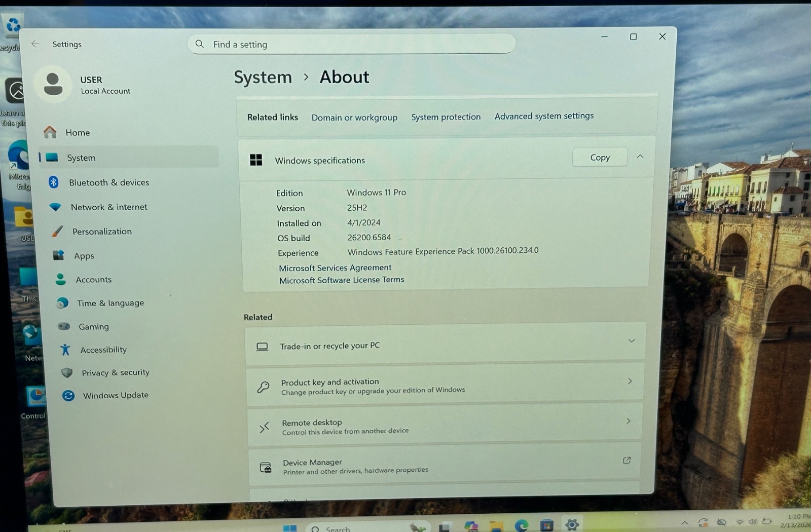Open Copilot from the taskbar
Image resolution: width=811 pixels, height=532 pixels.
(471, 527)
